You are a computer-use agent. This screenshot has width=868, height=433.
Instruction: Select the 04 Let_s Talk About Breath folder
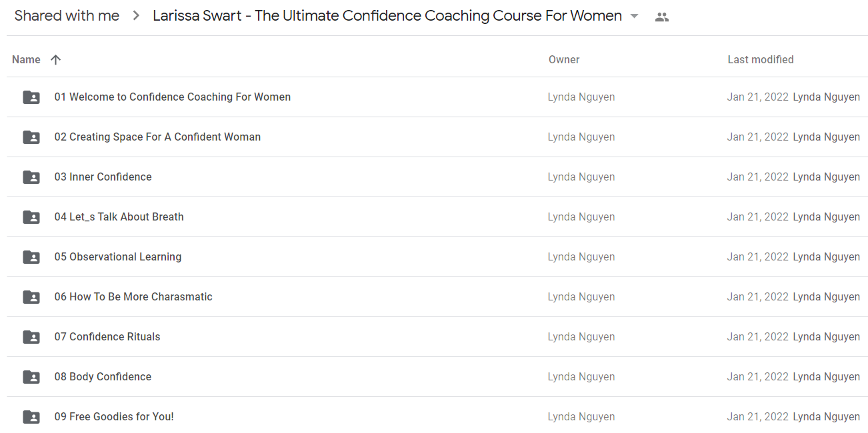pyautogui.click(x=119, y=217)
